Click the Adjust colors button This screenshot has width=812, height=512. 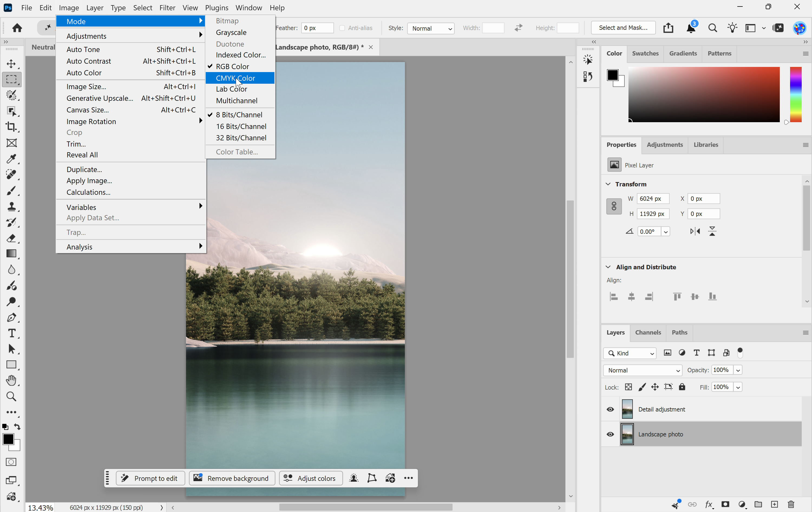(310, 478)
